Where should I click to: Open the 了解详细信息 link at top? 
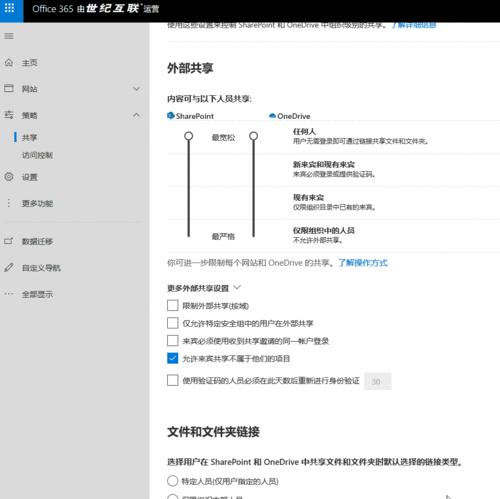click(x=414, y=25)
